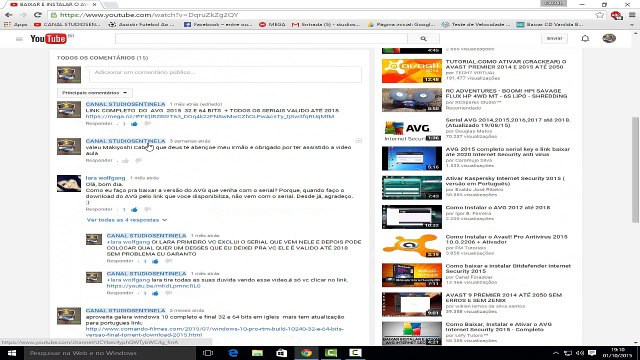Click the 'Adicionar um comentário público' field
The height and width of the screenshot is (360, 640).
click(225, 74)
